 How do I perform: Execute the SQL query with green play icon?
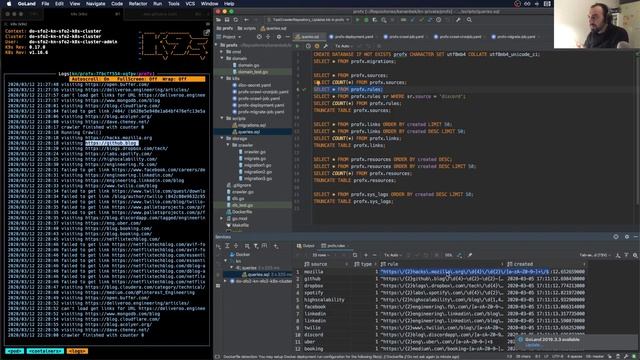(298, 46)
